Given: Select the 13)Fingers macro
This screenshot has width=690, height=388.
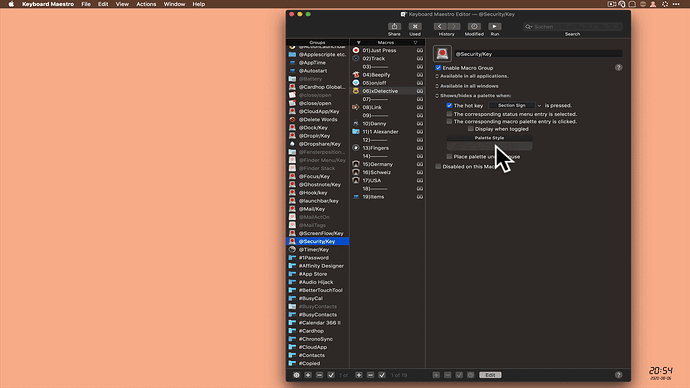Looking at the screenshot, I should coord(388,148).
